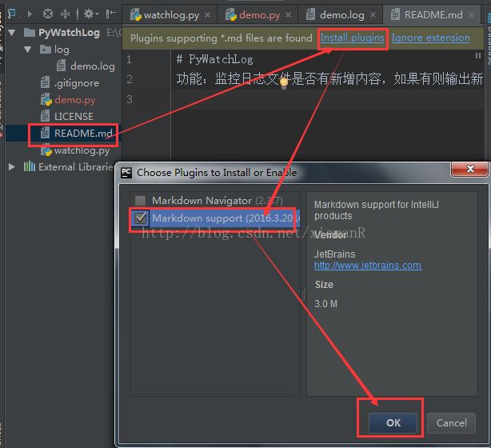Screen dimensions: 491x448
Task: Enable the Markdown Navigator checkbox
Action: coord(141,201)
